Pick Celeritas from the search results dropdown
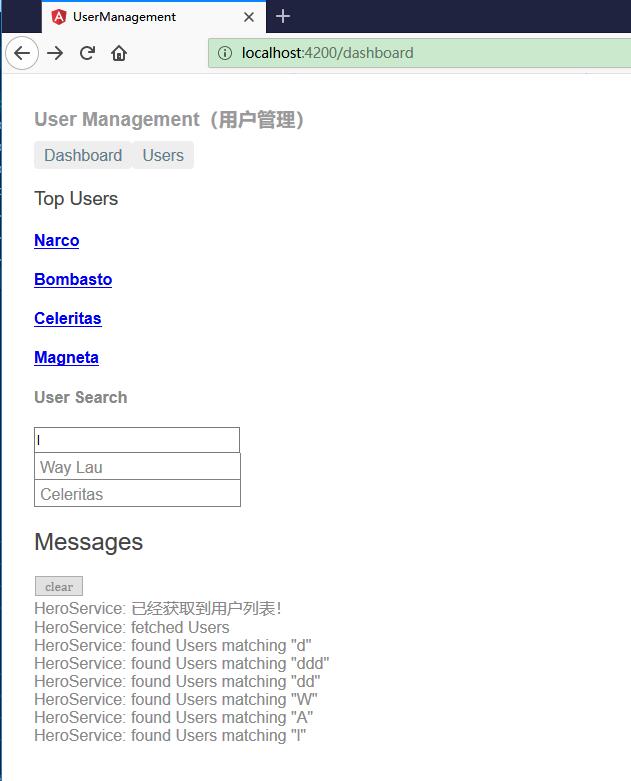 point(137,494)
